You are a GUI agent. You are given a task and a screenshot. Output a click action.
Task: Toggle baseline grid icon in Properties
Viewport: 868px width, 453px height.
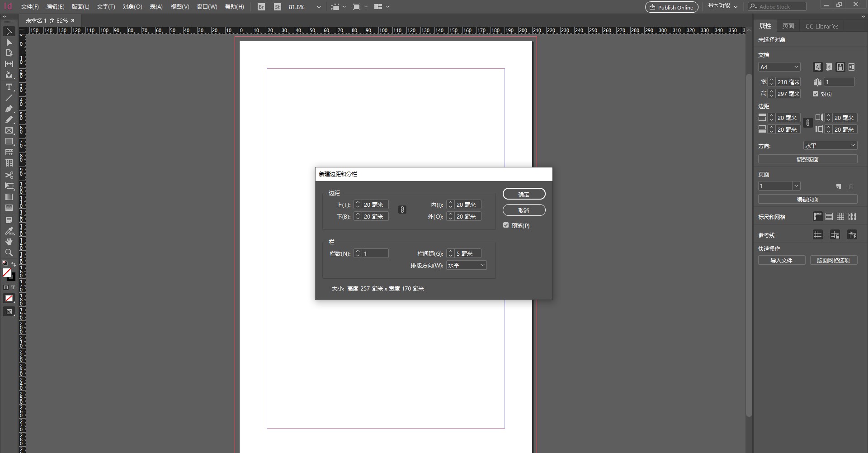point(829,216)
